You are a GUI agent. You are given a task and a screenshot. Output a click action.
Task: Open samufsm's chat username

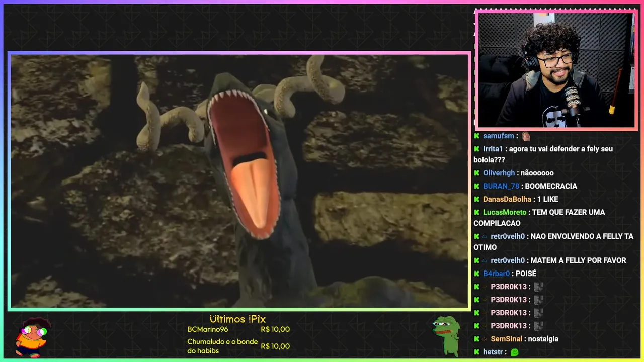point(499,136)
